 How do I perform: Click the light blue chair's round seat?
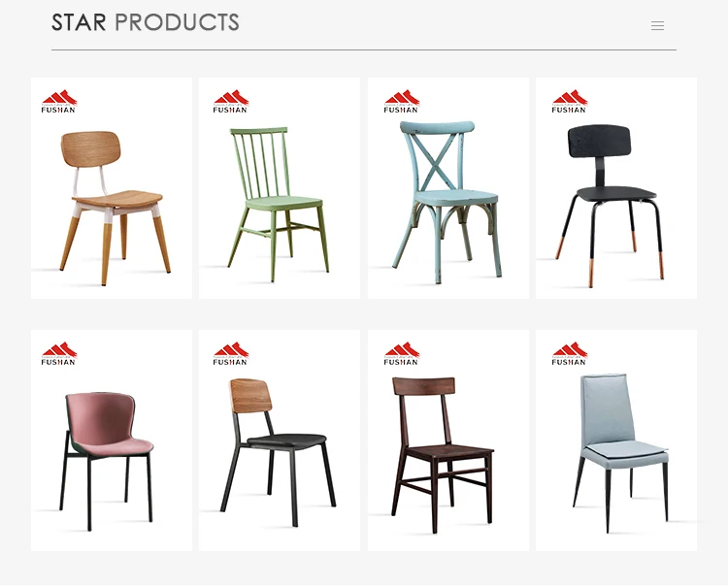(456, 197)
